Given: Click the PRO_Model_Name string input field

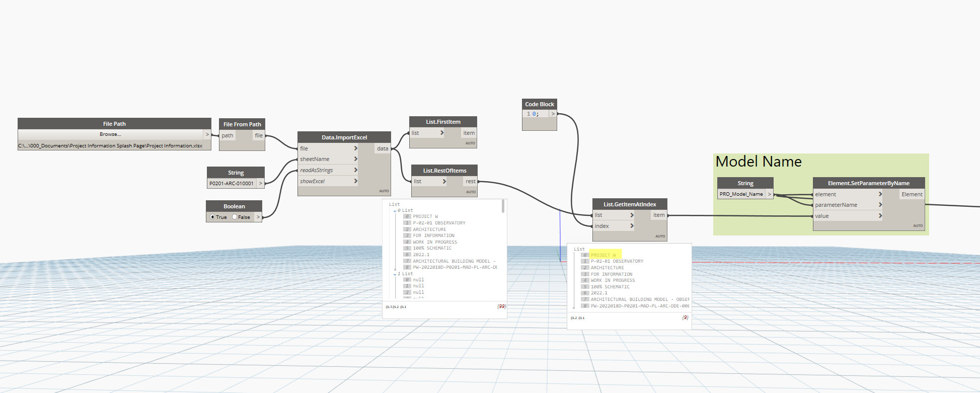Looking at the screenshot, I should (x=741, y=194).
